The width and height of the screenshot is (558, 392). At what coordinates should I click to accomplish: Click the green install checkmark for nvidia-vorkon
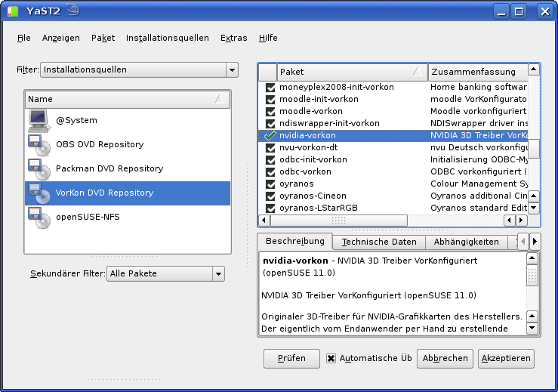click(x=270, y=135)
